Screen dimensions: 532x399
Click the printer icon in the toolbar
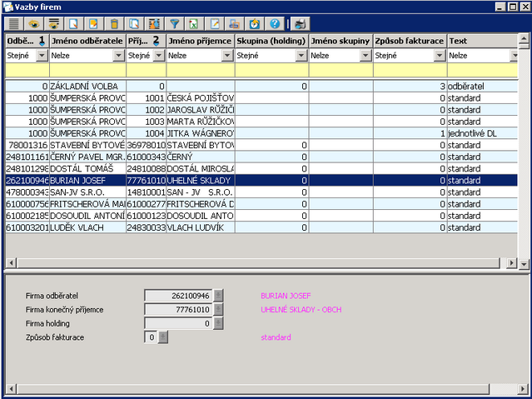(x=300, y=23)
